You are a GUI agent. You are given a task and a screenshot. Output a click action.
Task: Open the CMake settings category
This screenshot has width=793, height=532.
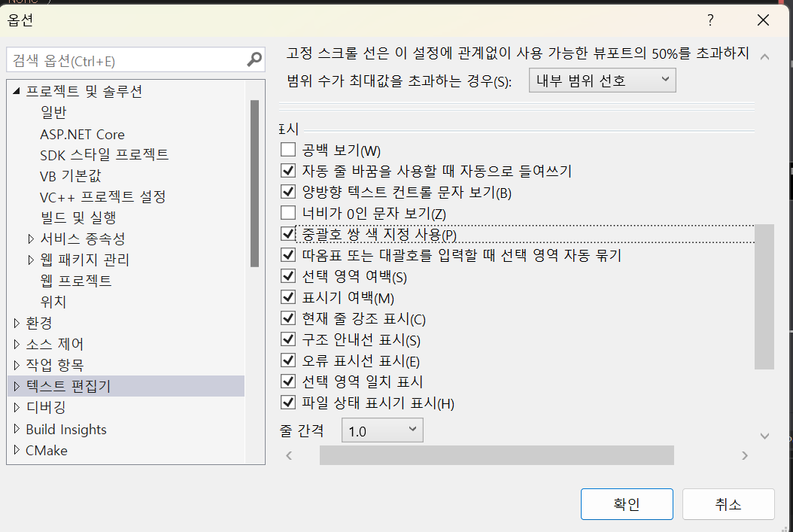48,451
